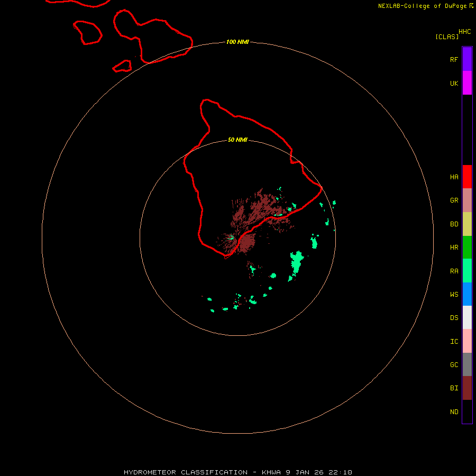
Task: Click the WS blue legend swatch
Action: (x=467, y=294)
